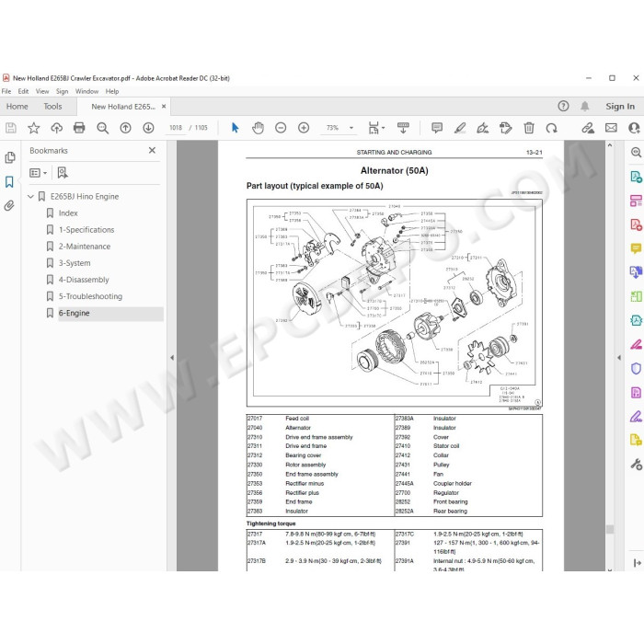The image size is (644, 644).
Task: Open the File menu
Action: pyautogui.click(x=6, y=91)
